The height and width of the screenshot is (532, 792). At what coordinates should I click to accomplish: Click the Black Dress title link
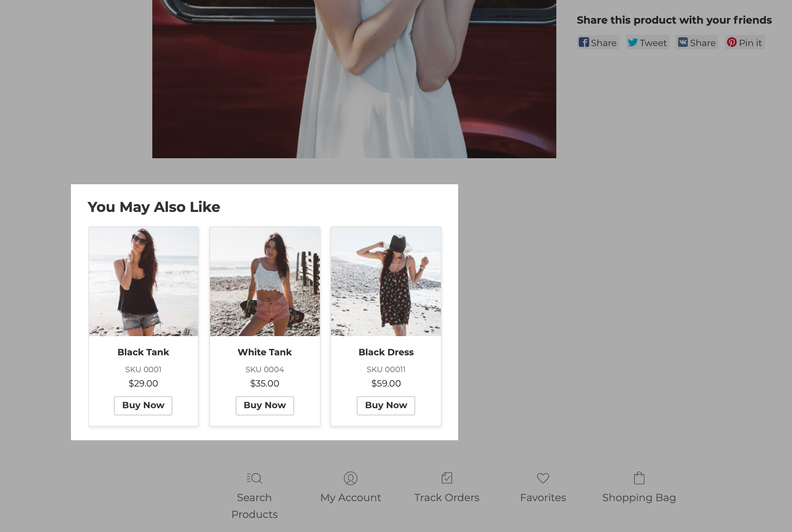coord(386,352)
